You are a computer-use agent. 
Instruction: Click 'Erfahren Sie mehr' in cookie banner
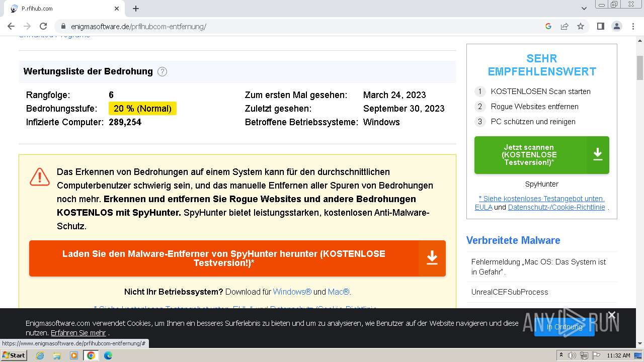coord(78,333)
